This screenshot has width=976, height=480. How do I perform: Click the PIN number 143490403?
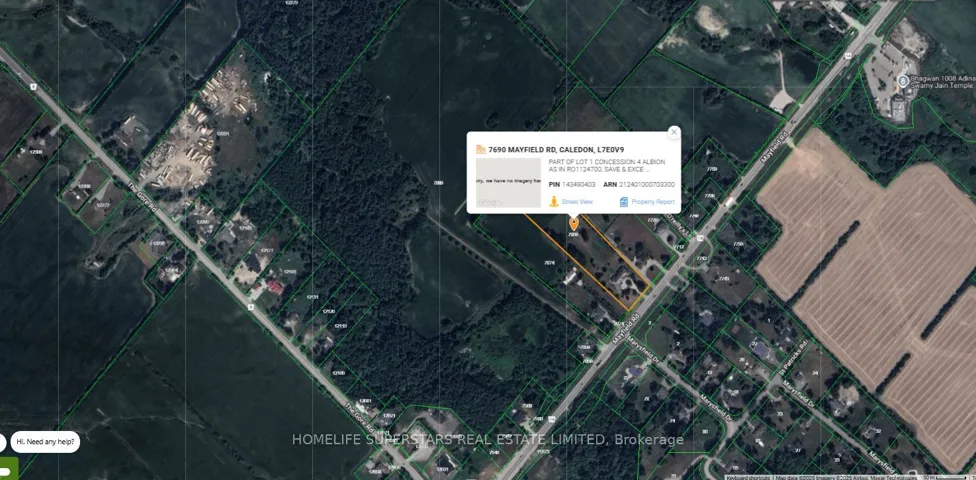point(578,185)
